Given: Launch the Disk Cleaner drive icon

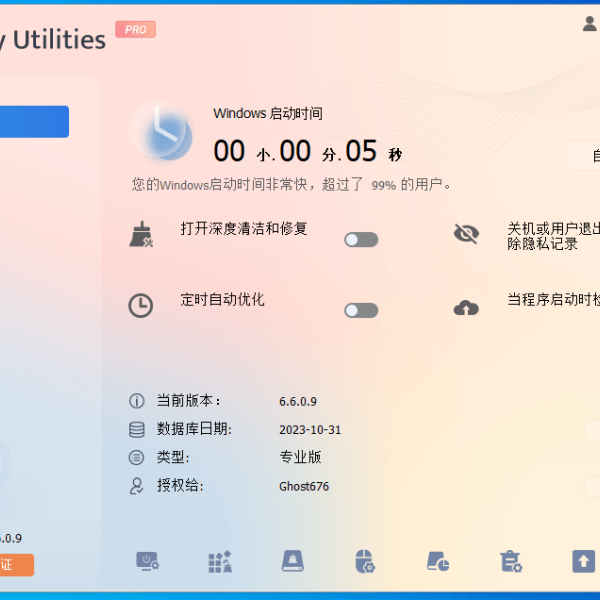Looking at the screenshot, I should [x=293, y=561].
